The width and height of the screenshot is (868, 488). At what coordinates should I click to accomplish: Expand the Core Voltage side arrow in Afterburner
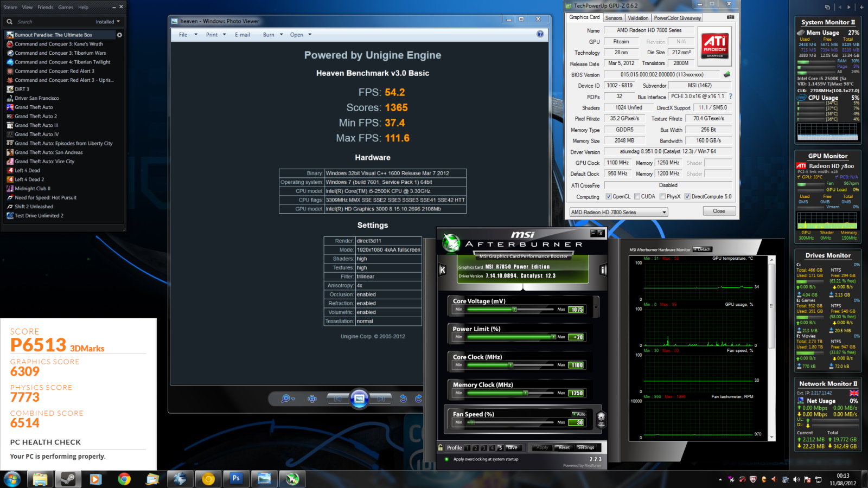point(596,307)
